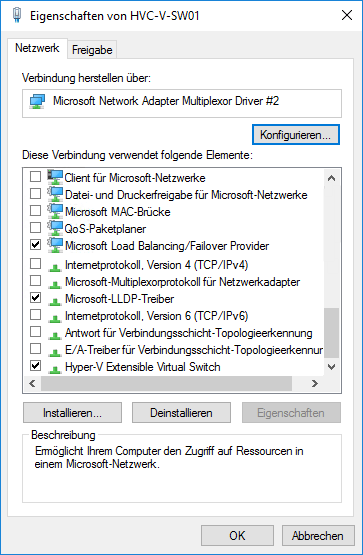Click the Installieren... button
Image resolution: width=363 pixels, height=555 pixels.
[x=73, y=413]
